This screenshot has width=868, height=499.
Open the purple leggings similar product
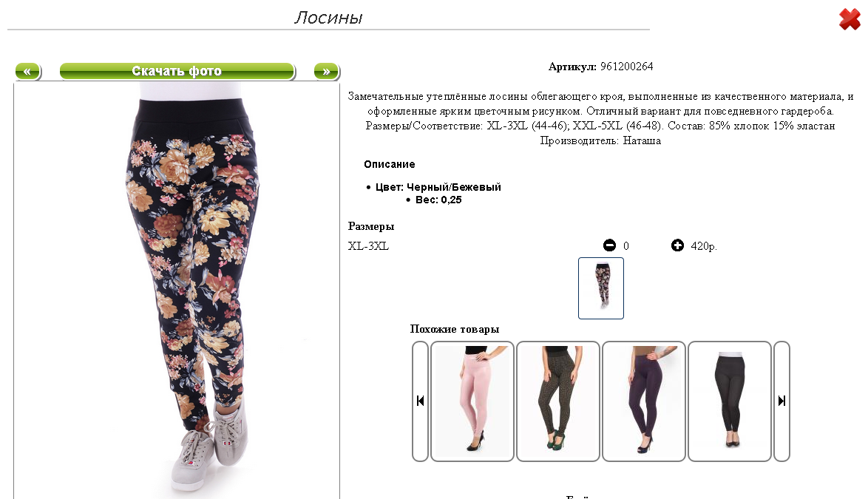click(x=644, y=401)
